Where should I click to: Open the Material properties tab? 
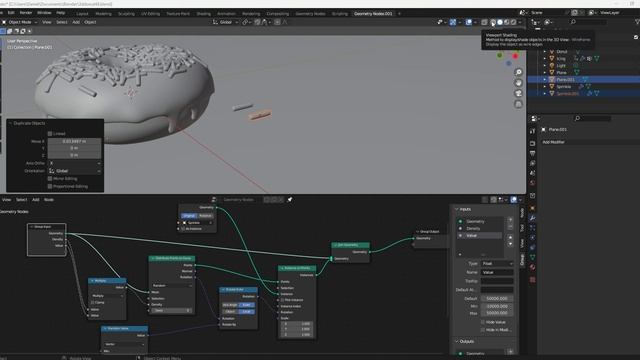532,267
